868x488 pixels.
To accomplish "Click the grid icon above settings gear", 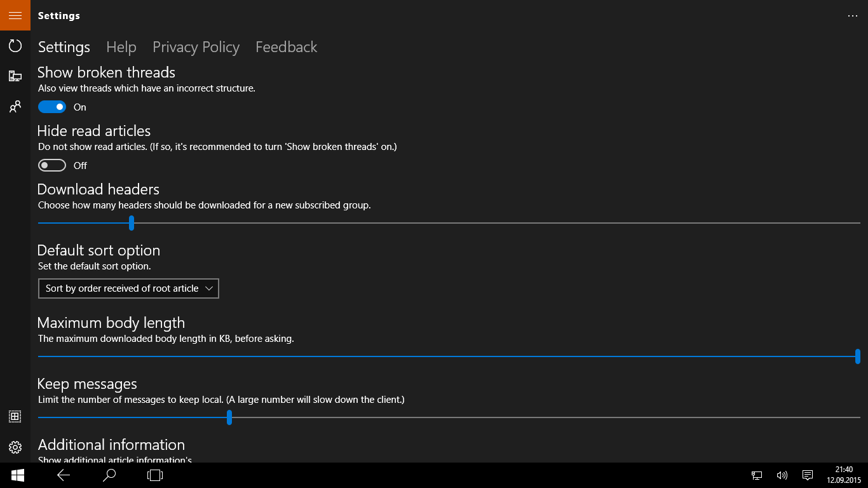I will [x=15, y=417].
